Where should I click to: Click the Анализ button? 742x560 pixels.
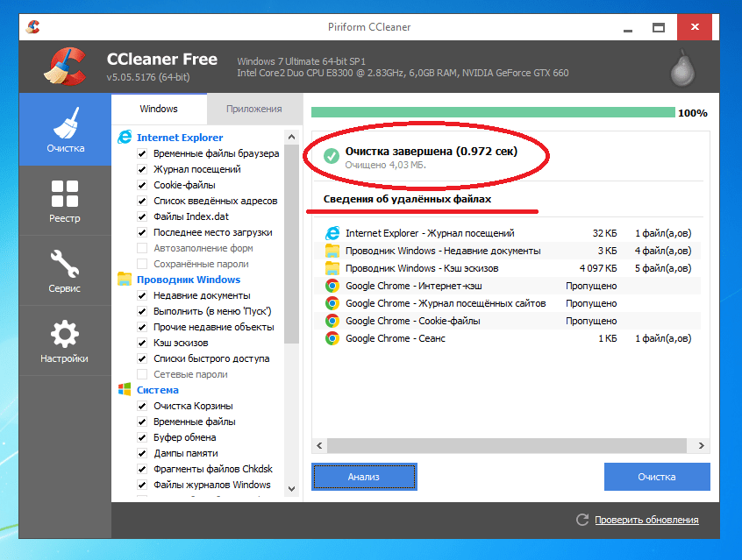pos(364,477)
